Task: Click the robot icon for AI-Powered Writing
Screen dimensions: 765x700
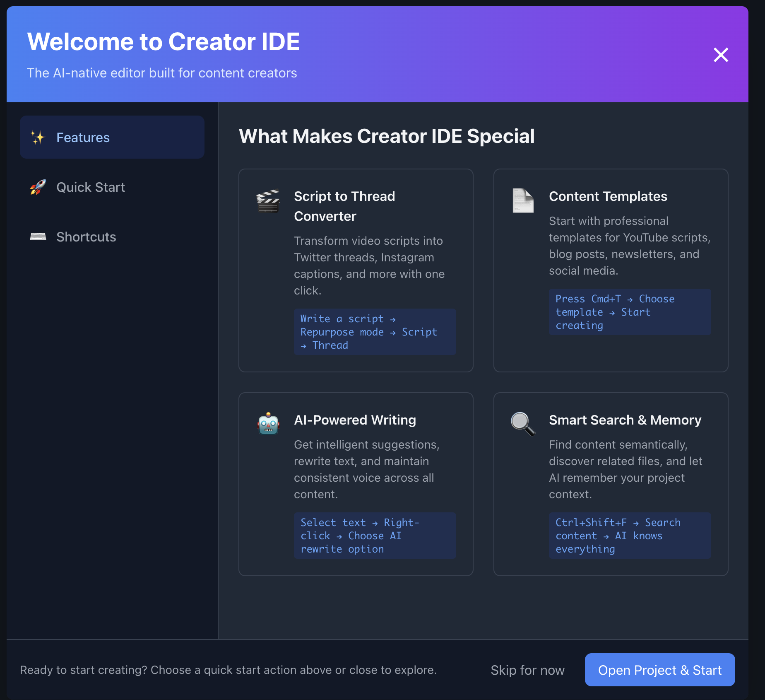Action: pyautogui.click(x=268, y=423)
